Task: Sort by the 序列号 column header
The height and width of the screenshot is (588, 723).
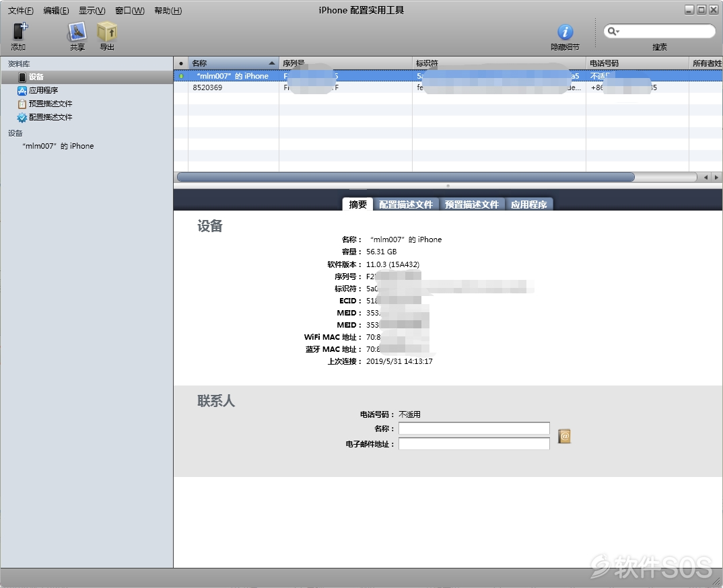Action: tap(345, 63)
